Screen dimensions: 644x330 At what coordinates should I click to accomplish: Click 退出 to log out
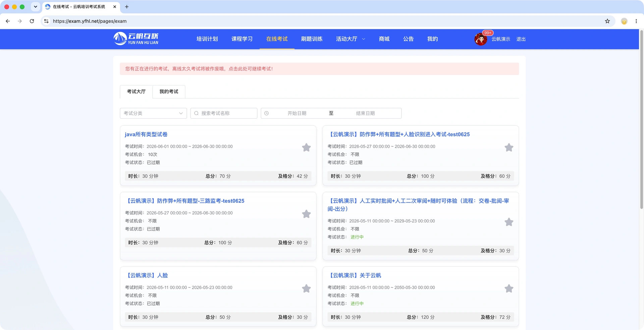(x=521, y=39)
